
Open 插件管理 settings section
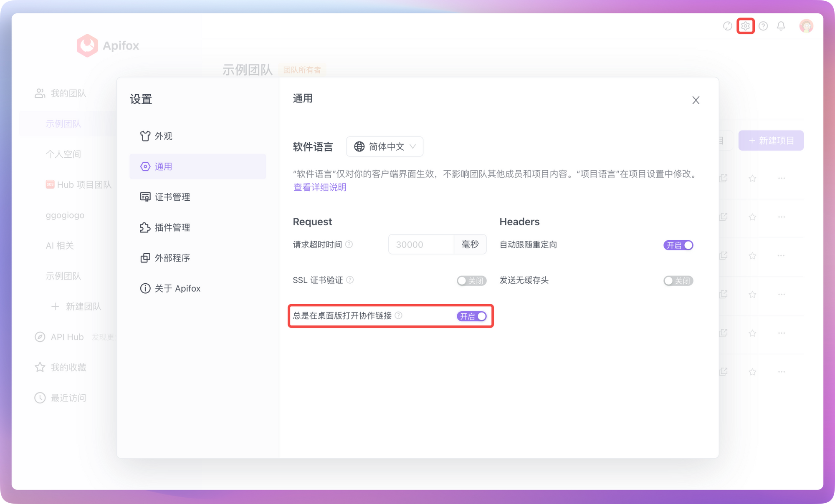[197, 227]
